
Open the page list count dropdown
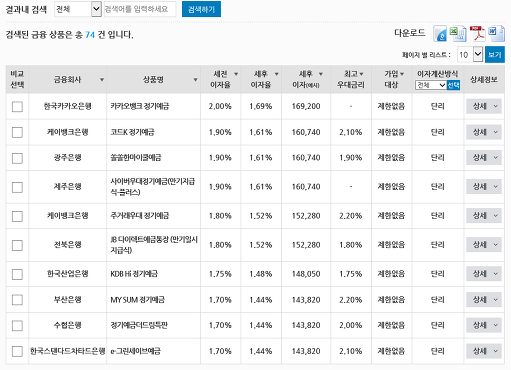pyautogui.click(x=470, y=54)
